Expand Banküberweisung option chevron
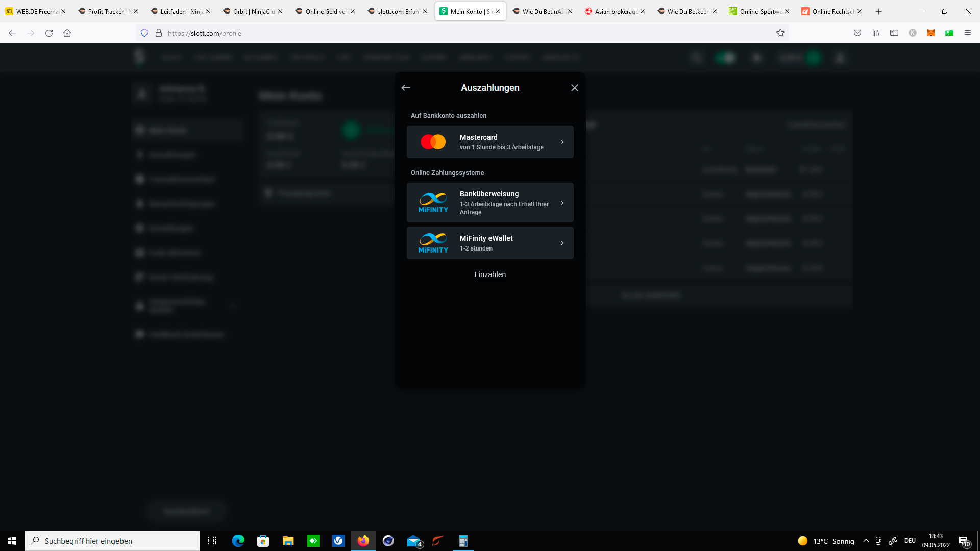Viewport: 980px width, 551px height. [x=562, y=203]
